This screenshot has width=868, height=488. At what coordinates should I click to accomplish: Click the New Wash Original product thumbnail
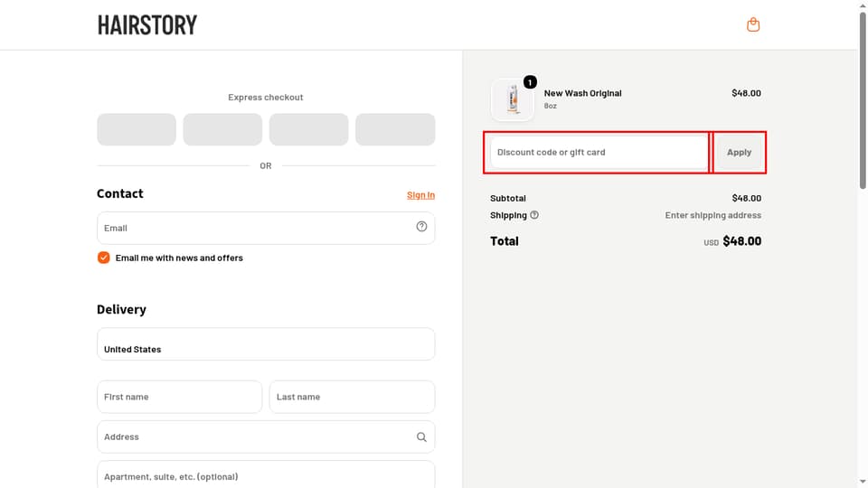click(x=513, y=99)
